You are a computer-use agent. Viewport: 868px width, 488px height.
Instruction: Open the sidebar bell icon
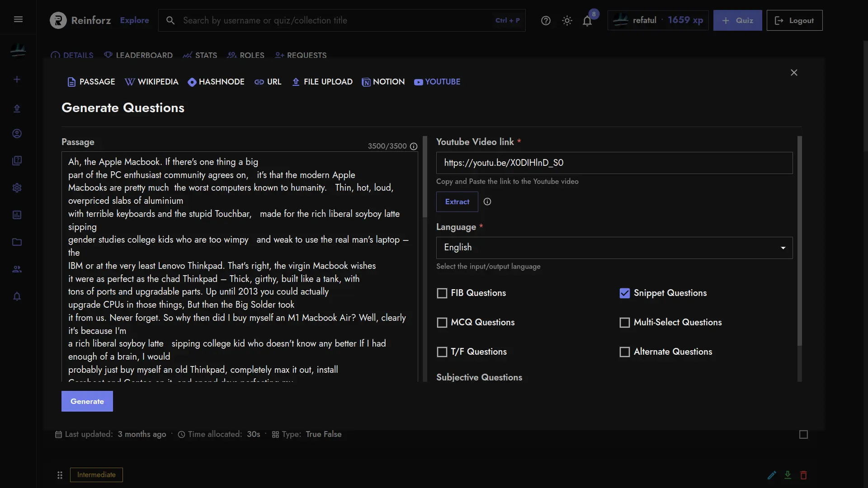point(17,296)
